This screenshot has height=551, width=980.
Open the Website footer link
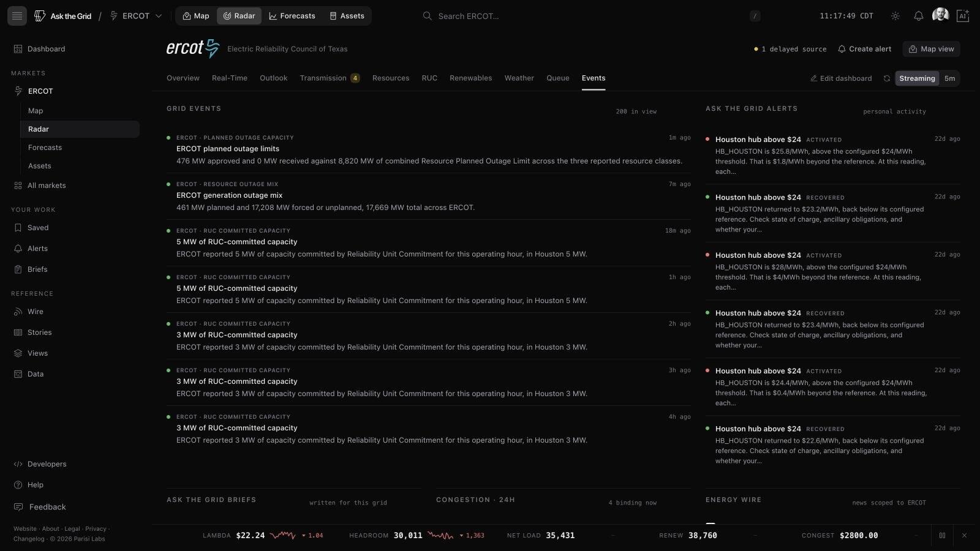click(25, 529)
